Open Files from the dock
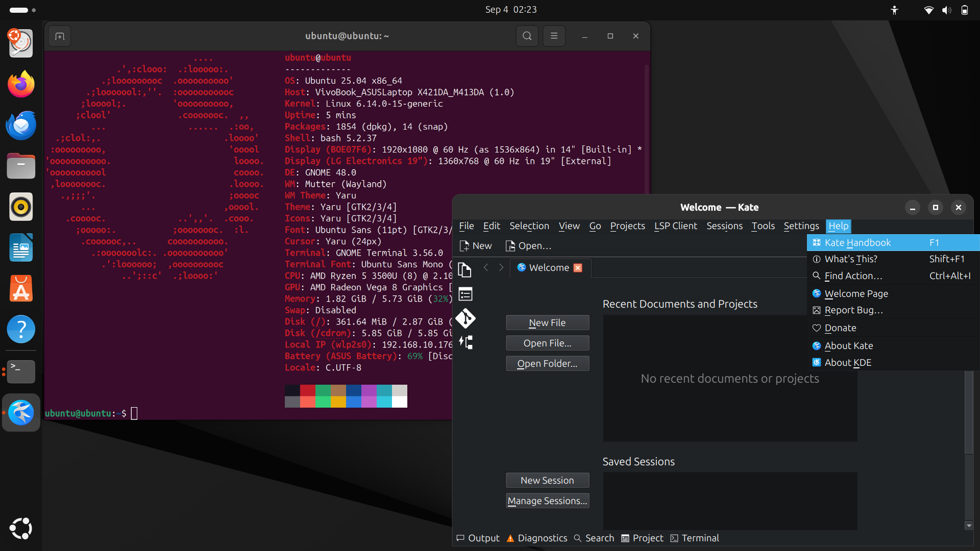This screenshot has height=551, width=980. (21, 166)
